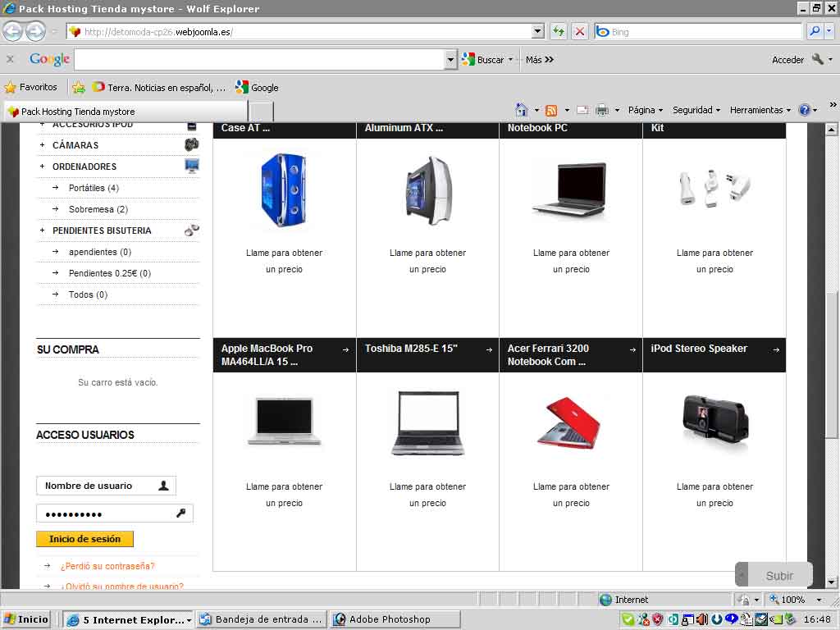The image size is (840, 630).
Task: Click the page scrollbar down arrow
Action: 831,582
